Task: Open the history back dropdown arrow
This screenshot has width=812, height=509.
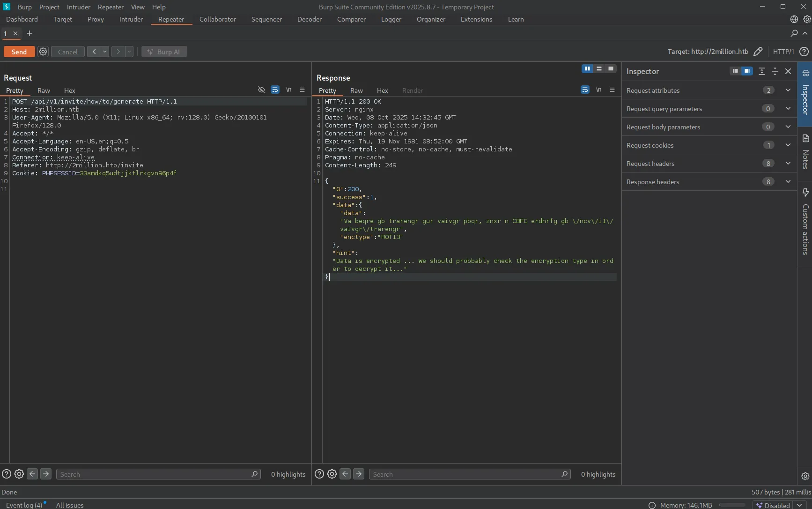Action: point(105,52)
